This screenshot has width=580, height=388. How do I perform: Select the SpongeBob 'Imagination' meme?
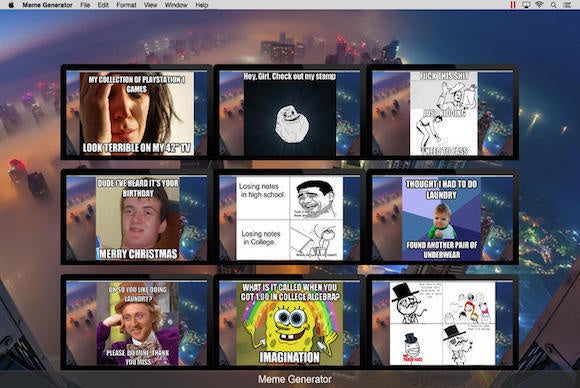(x=290, y=322)
